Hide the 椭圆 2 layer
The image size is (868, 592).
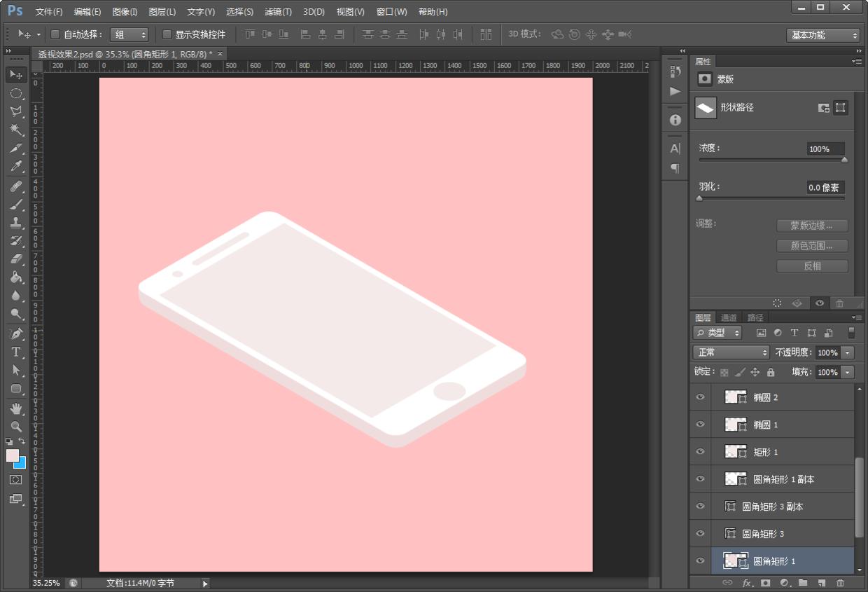(700, 397)
